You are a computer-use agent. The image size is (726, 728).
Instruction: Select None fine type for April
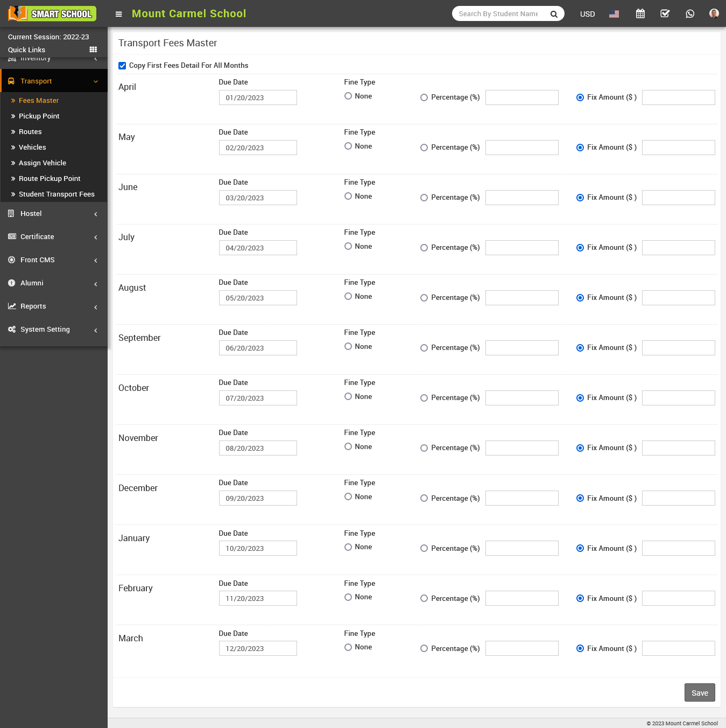(348, 96)
